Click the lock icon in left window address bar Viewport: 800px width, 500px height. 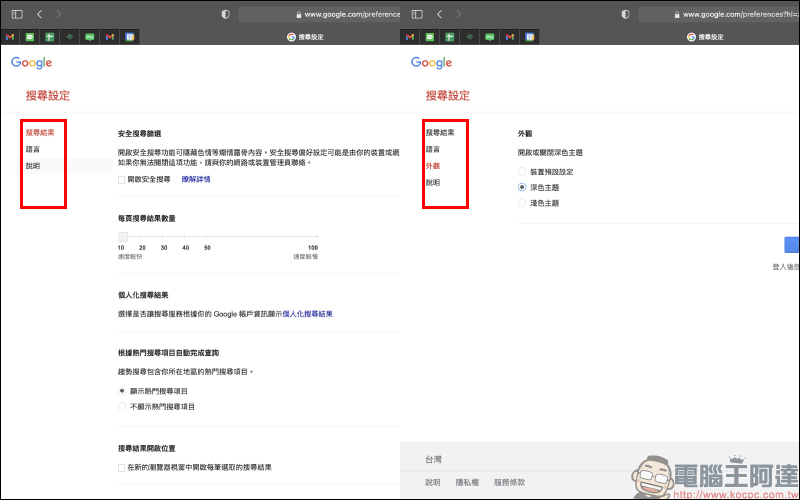299,15
